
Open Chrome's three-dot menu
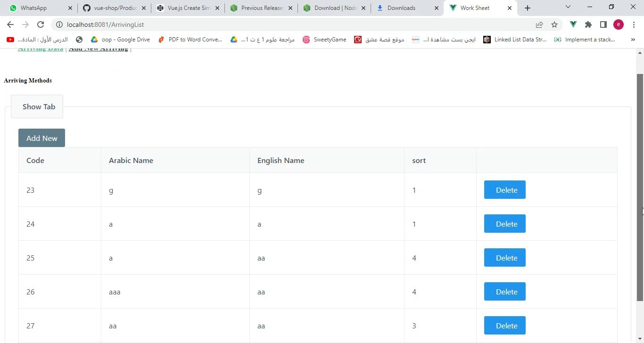point(634,24)
